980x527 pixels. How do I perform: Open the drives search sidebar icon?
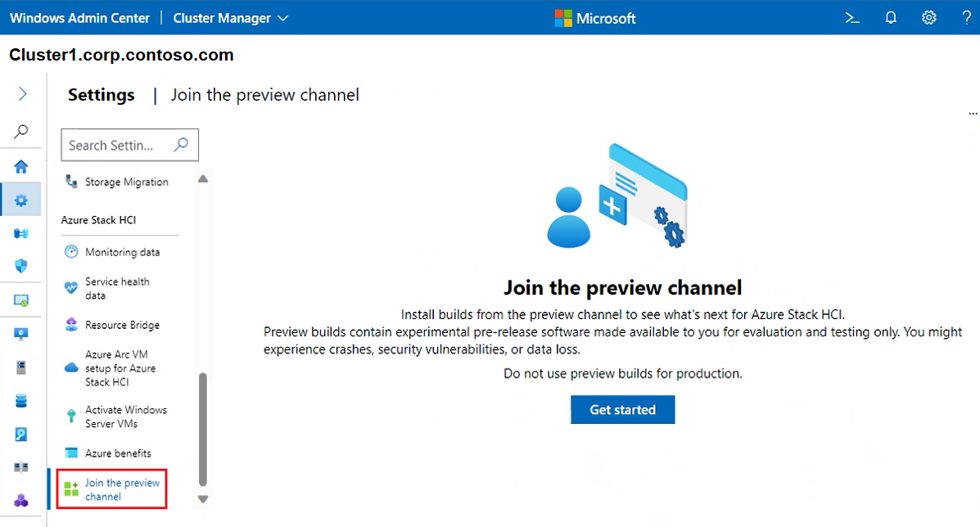click(21, 434)
